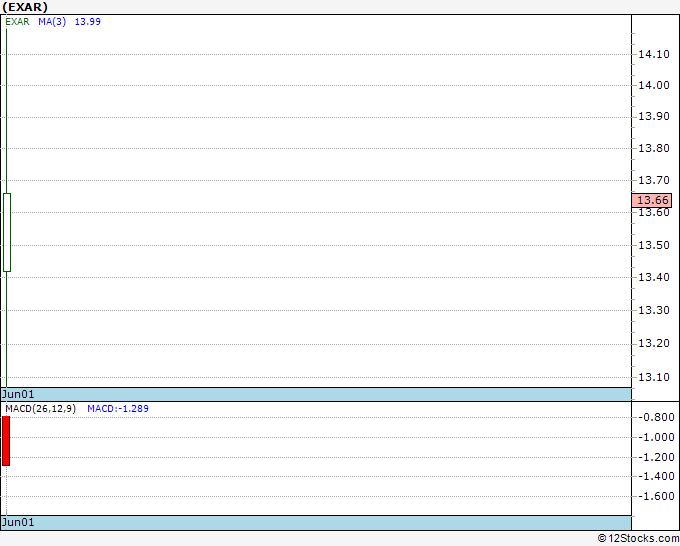Click the MA value 13.99
Image resolution: width=680 pixels, height=546 pixels.
click(x=88, y=22)
